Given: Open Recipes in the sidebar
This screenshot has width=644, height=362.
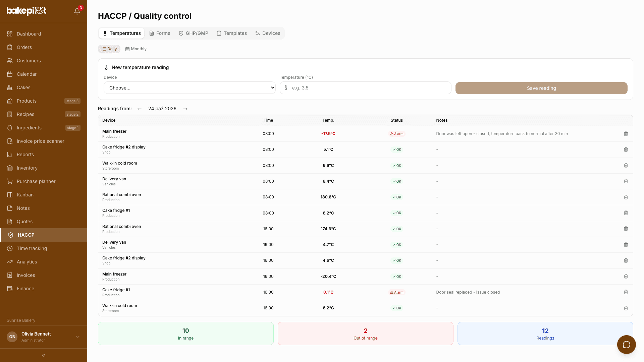Looking at the screenshot, I should click(44, 114).
